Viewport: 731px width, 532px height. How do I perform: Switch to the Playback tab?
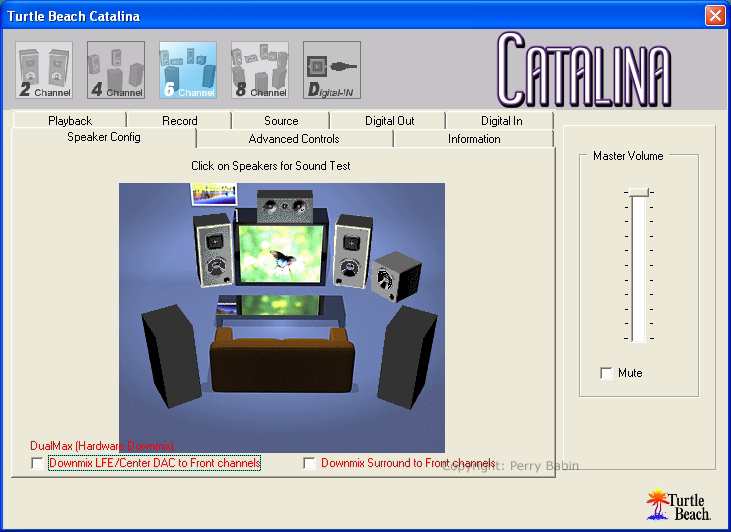70,121
